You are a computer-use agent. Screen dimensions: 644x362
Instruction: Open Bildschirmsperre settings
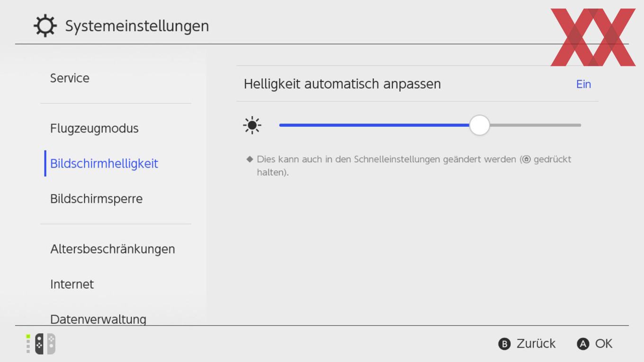tap(96, 199)
